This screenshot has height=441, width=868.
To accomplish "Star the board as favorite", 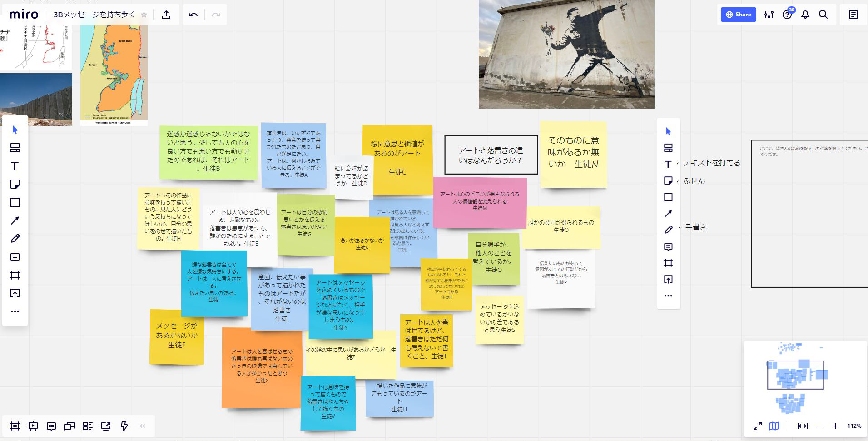I will 144,15.
